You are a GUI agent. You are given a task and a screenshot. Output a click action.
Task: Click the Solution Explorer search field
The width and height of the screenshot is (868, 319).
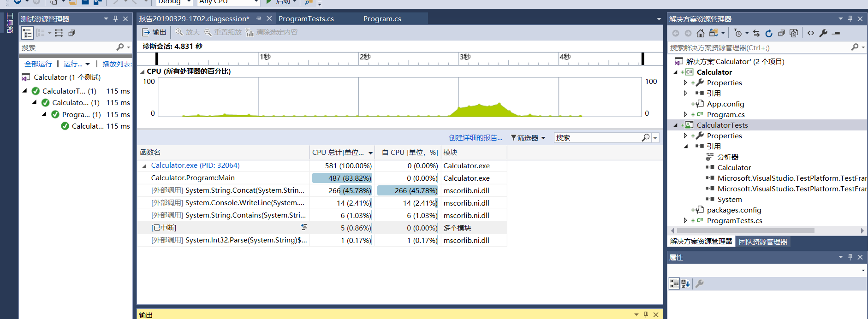coord(759,47)
